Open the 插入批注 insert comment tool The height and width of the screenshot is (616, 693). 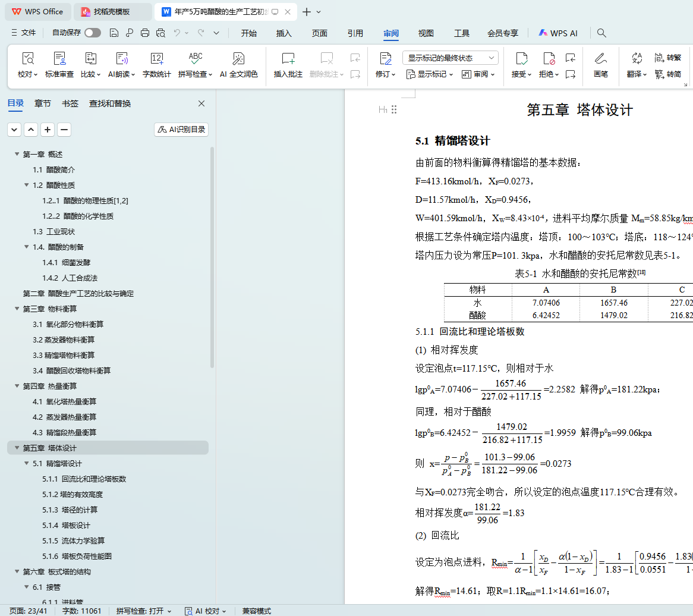pyautogui.click(x=288, y=59)
